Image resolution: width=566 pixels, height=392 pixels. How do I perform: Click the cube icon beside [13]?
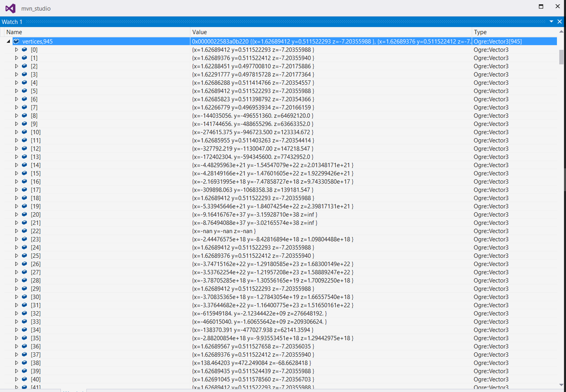[25, 157]
